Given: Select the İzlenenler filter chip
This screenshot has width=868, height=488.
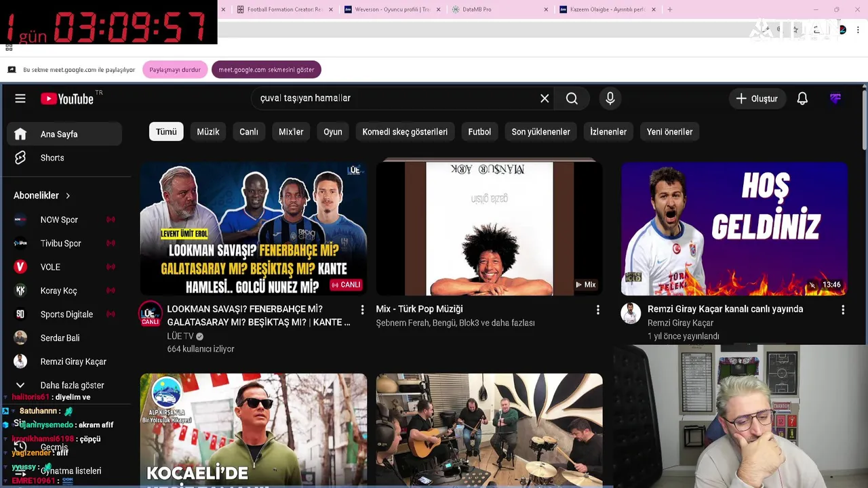Looking at the screenshot, I should click(608, 131).
